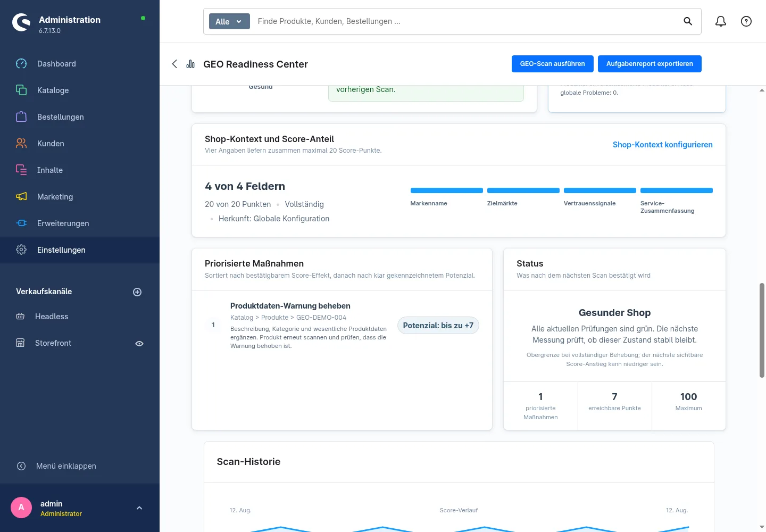
Task: Click the Shopware logo in the sidebar
Action: 21,22
